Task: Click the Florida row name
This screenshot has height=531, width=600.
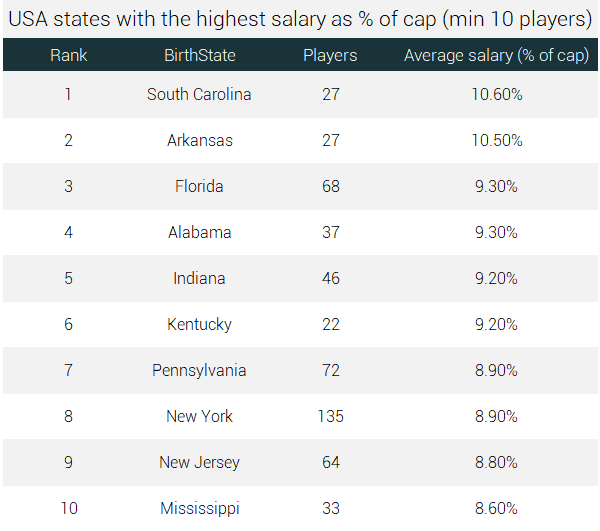Action: [x=199, y=186]
